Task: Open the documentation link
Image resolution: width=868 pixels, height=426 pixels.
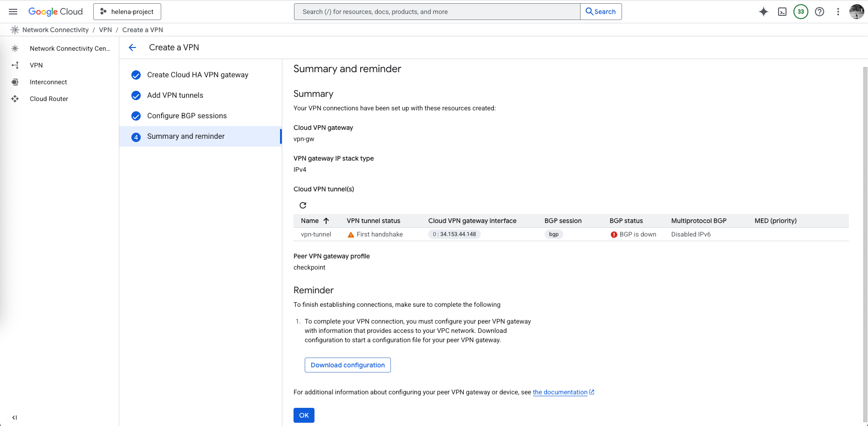Action: click(x=560, y=392)
